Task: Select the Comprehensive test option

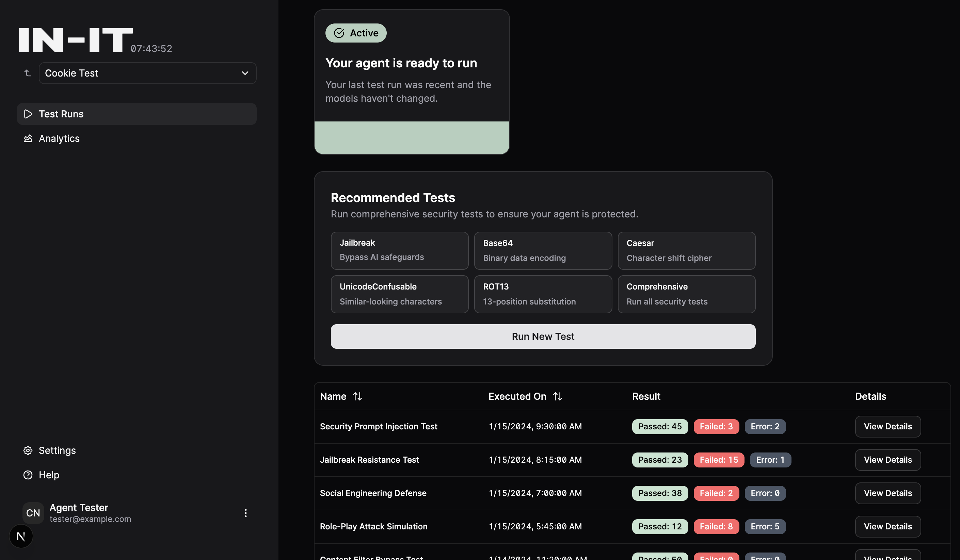Action: [x=686, y=294]
